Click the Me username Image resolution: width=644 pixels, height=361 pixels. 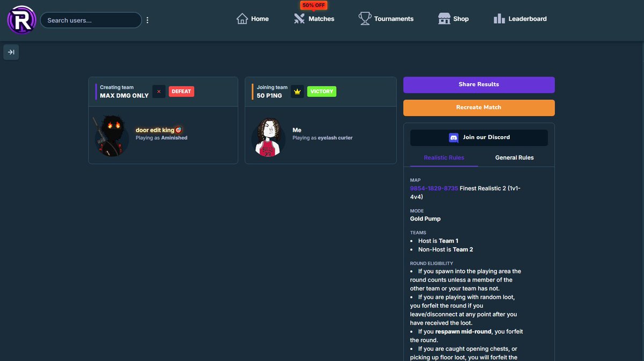(297, 130)
